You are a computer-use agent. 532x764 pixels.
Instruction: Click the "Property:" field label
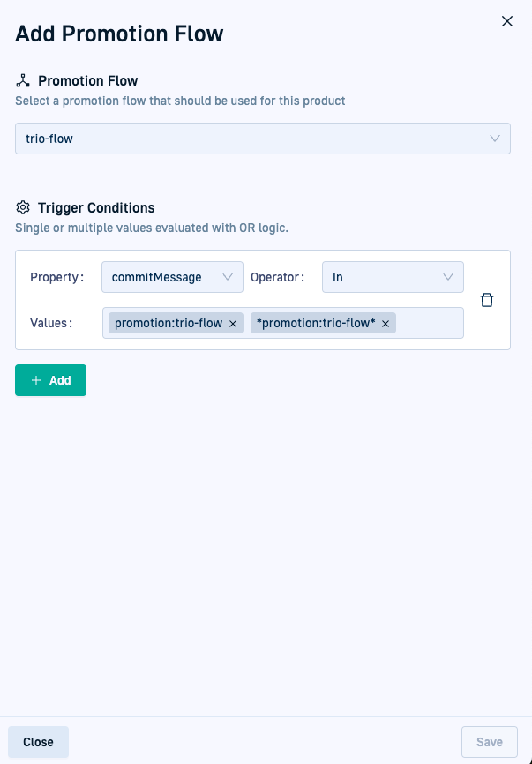(57, 277)
